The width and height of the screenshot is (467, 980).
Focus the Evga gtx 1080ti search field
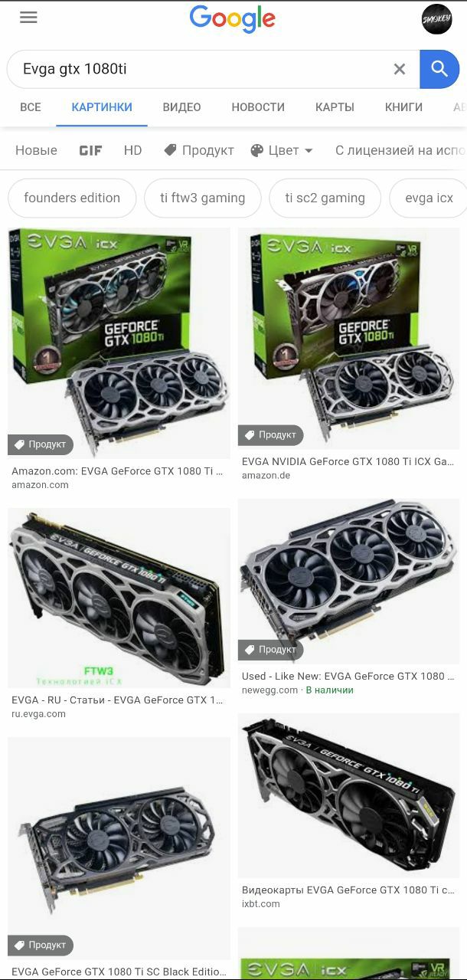pyautogui.click(x=203, y=69)
